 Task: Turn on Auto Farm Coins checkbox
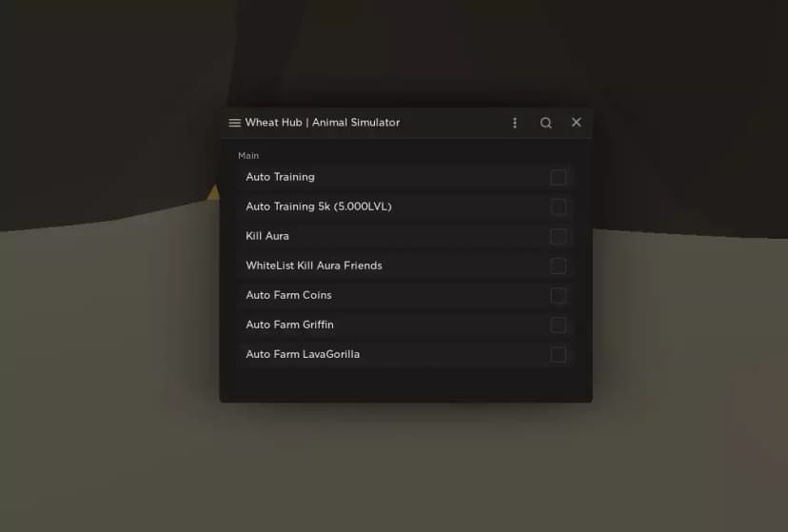pos(559,295)
